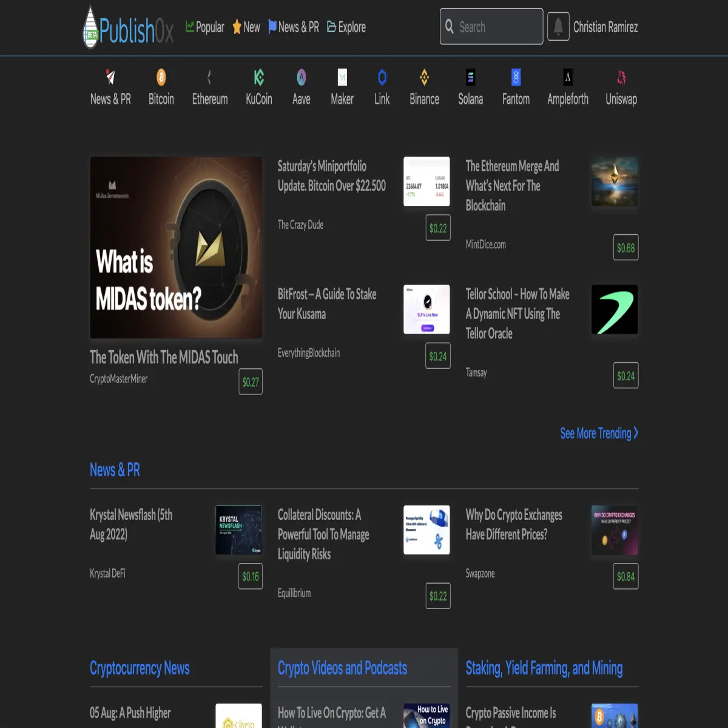
Task: Visit the Tamsay author page
Action: (x=476, y=372)
